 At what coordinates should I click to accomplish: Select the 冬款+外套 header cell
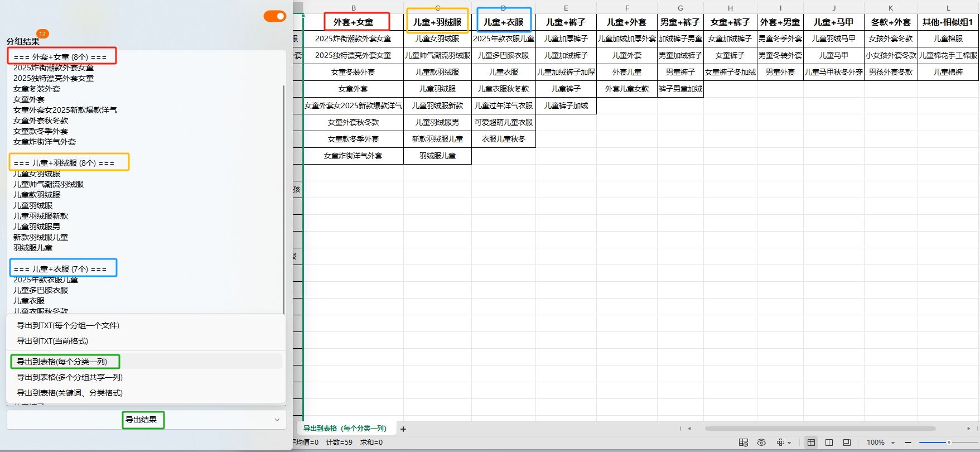[891, 22]
